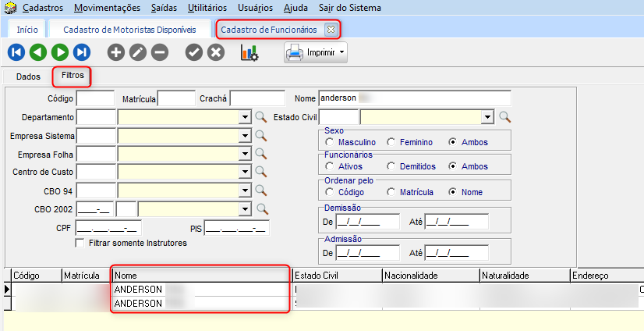Image resolution: width=644 pixels, height=331 pixels.
Task: Open the Centro de Custo dropdown
Action: (244, 172)
